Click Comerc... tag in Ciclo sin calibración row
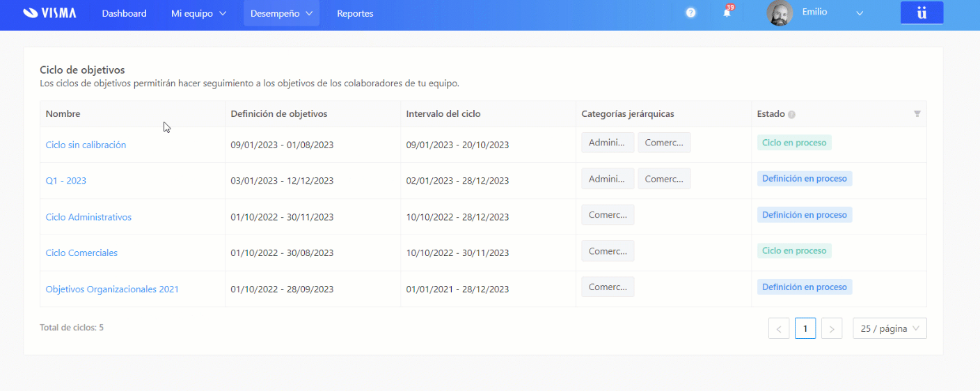This screenshot has height=391, width=980. coord(664,143)
